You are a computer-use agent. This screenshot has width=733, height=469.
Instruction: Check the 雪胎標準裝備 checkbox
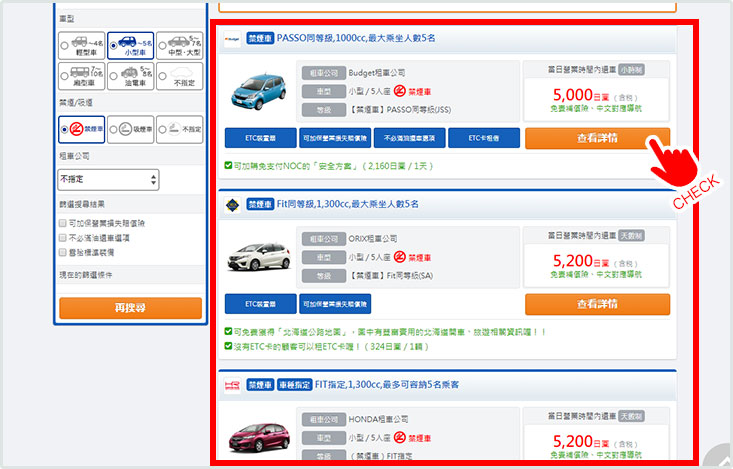pos(63,253)
